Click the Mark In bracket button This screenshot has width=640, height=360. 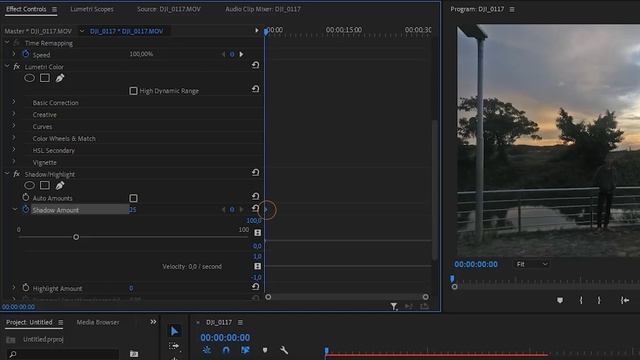(x=581, y=300)
